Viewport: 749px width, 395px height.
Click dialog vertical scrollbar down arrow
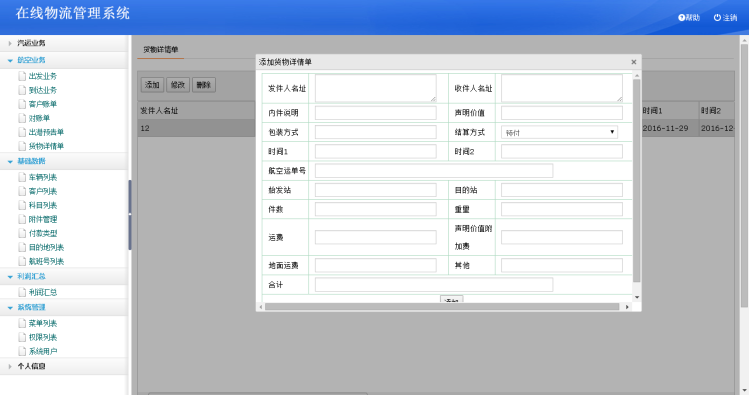click(x=637, y=298)
